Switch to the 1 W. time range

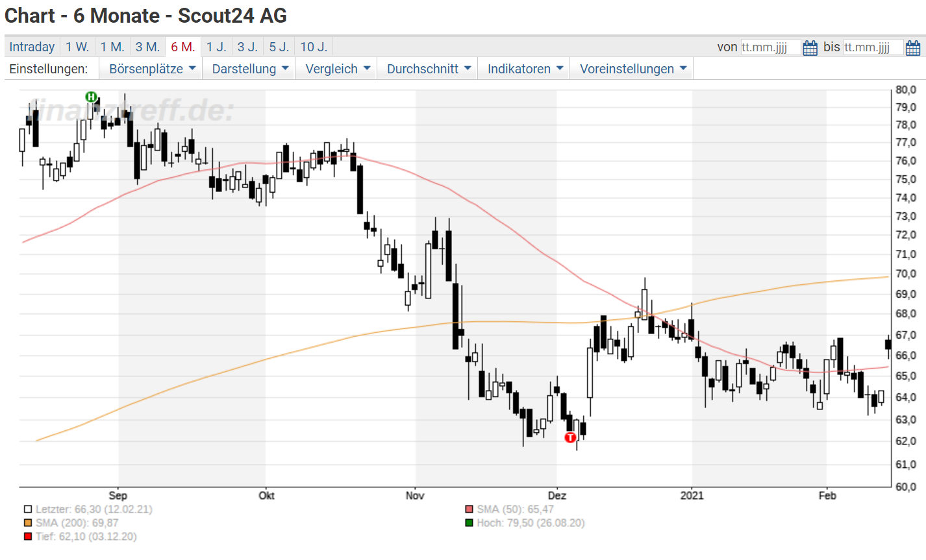(77, 47)
